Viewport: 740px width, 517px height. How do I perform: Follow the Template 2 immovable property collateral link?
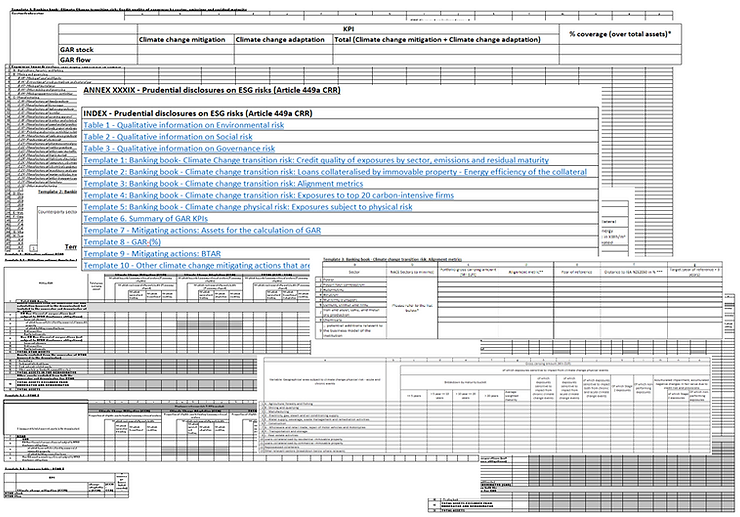pyautogui.click(x=335, y=172)
